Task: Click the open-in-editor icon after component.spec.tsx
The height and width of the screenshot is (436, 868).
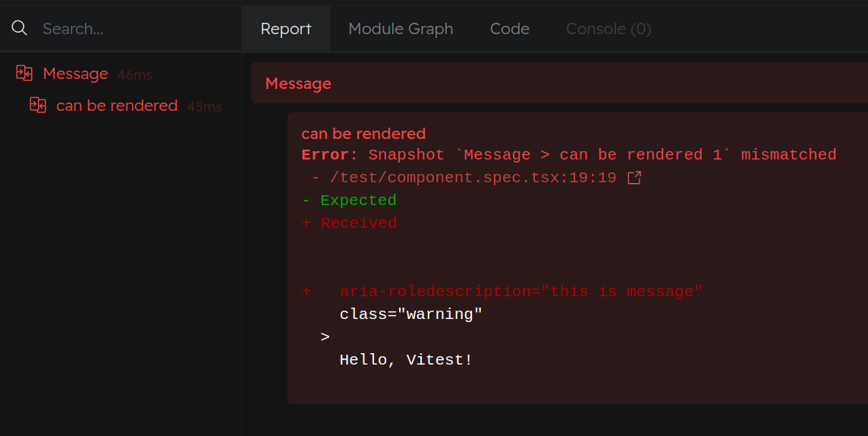Action: tap(634, 178)
